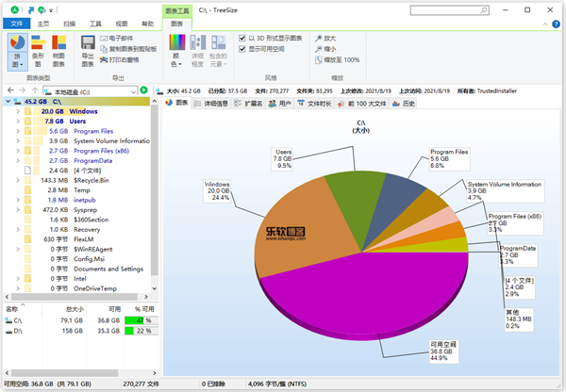The height and width of the screenshot is (392, 566).
Task: Select the pie chart (饼图) type
Action: pos(18,49)
